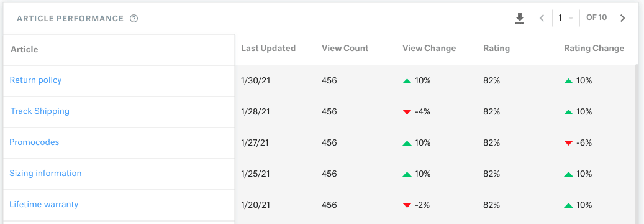Open the Track Shipping article

[x=40, y=111]
